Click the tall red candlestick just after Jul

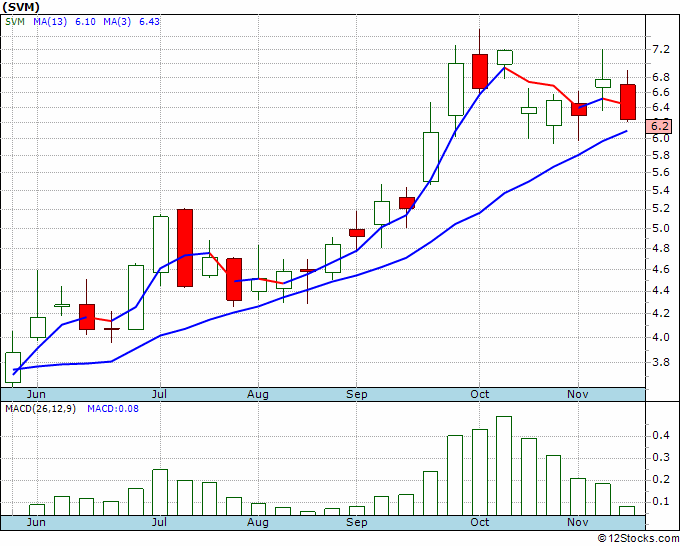(185, 248)
